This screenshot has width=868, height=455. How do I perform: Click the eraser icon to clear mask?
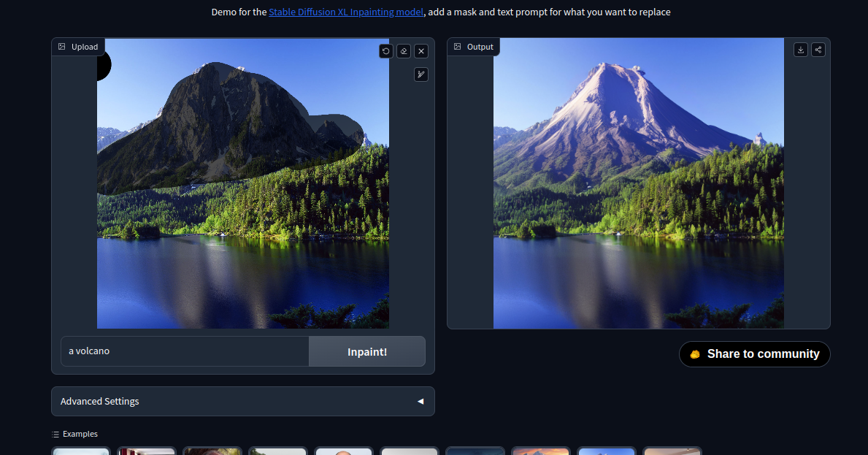click(404, 51)
